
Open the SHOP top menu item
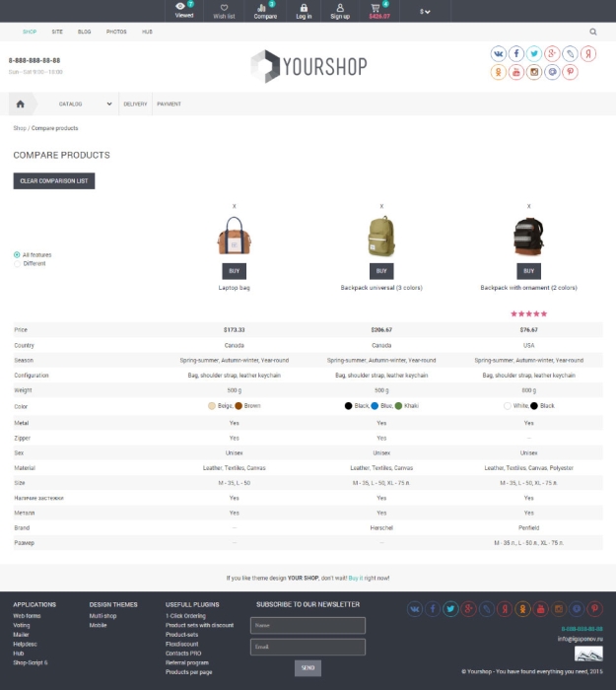click(30, 32)
